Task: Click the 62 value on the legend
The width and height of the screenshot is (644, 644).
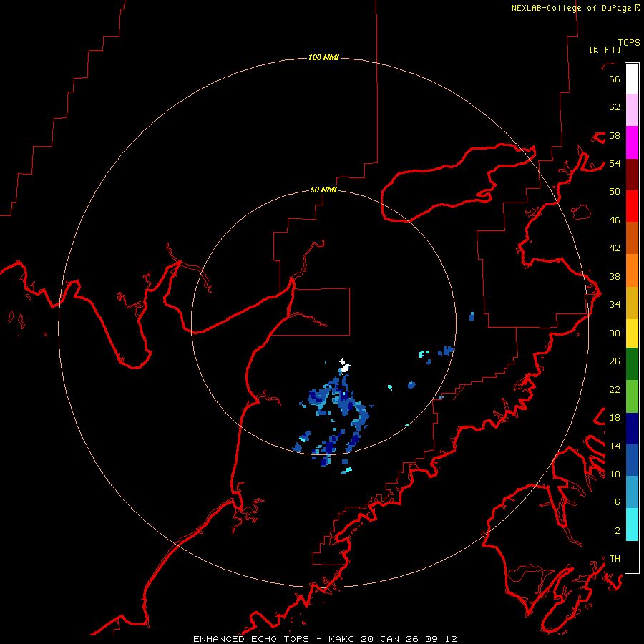Action: click(x=615, y=107)
